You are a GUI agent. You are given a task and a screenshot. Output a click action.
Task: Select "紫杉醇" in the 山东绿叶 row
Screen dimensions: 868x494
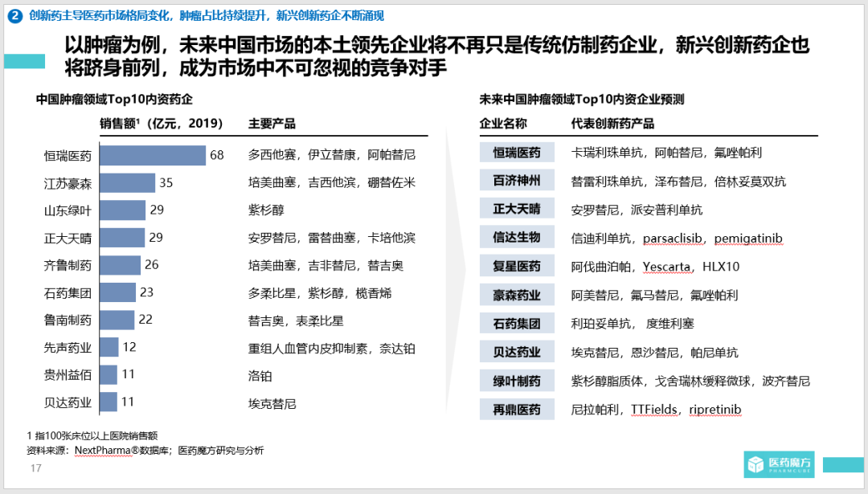(266, 210)
